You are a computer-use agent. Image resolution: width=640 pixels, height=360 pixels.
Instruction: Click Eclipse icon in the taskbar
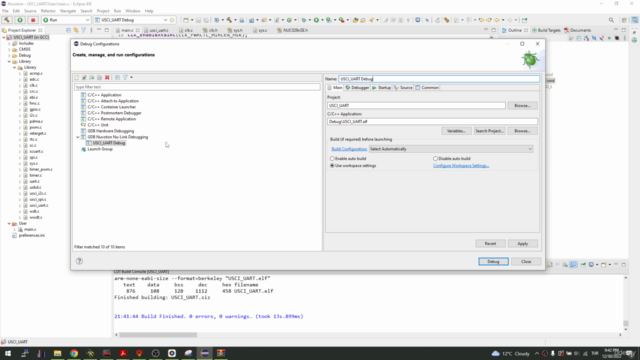click(x=204, y=353)
